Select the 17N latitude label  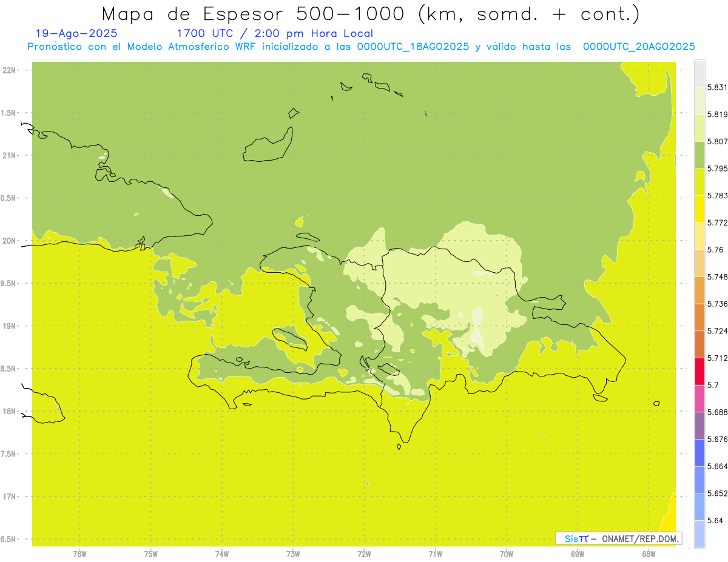8,497
